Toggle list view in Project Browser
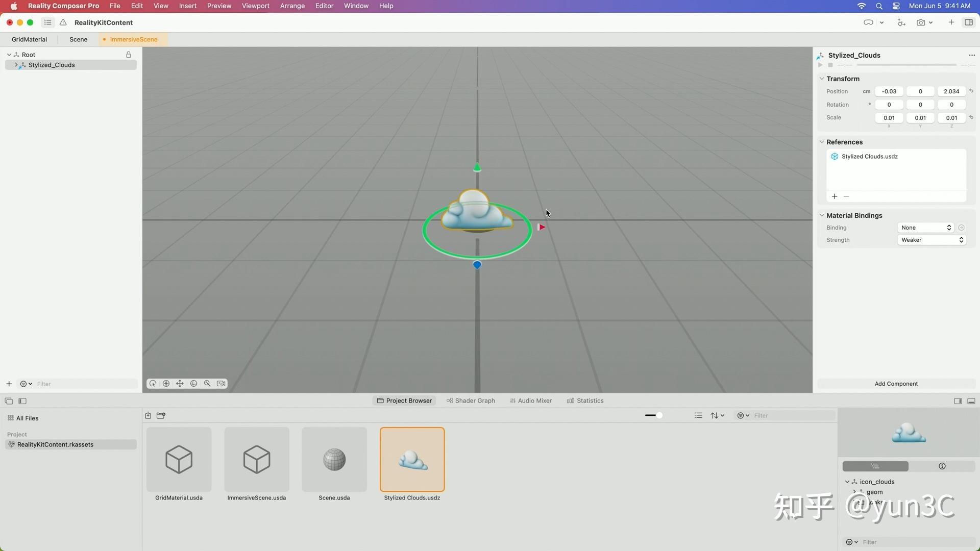 coord(698,416)
